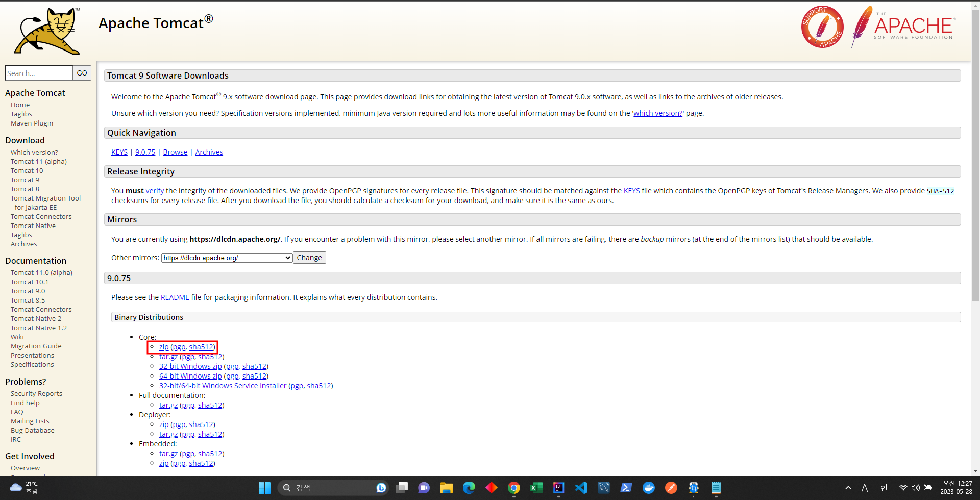Open the README file link
The width and height of the screenshot is (980, 500).
click(175, 297)
